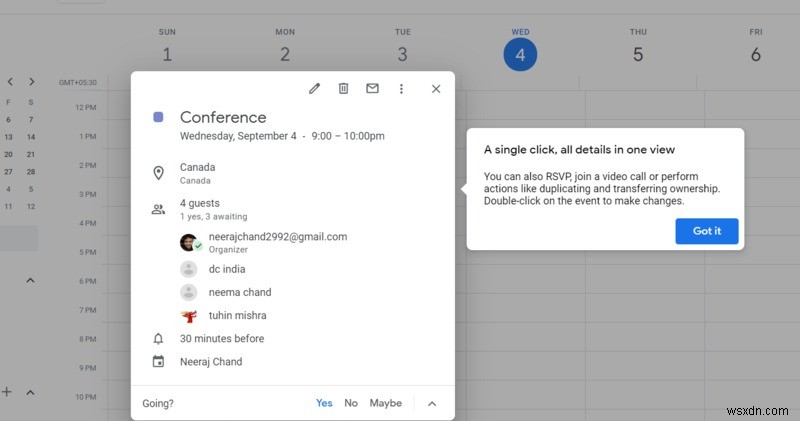This screenshot has width=800, height=421.
Task: Pick date 20 in the mini calendar
Action: click(x=9, y=154)
